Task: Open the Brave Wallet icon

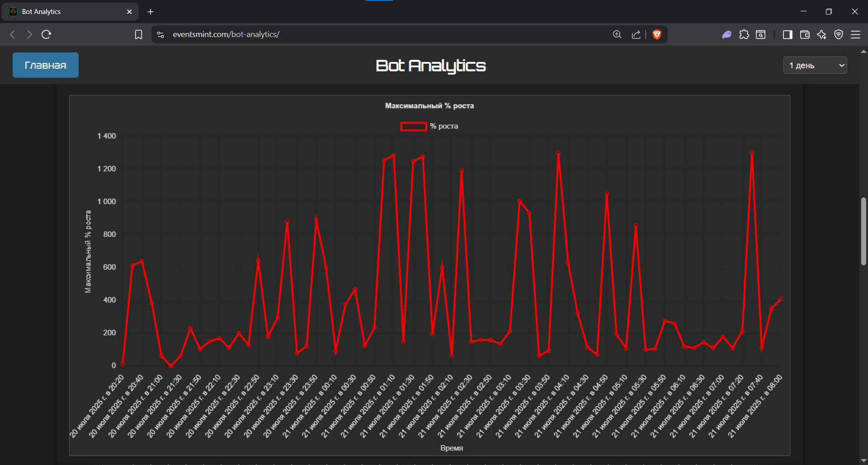Action: 805,34
